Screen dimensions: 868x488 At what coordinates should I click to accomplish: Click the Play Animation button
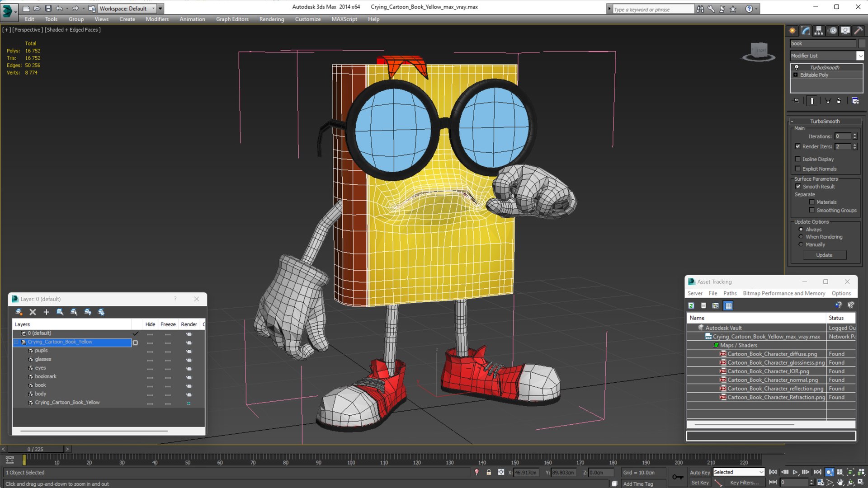click(795, 472)
